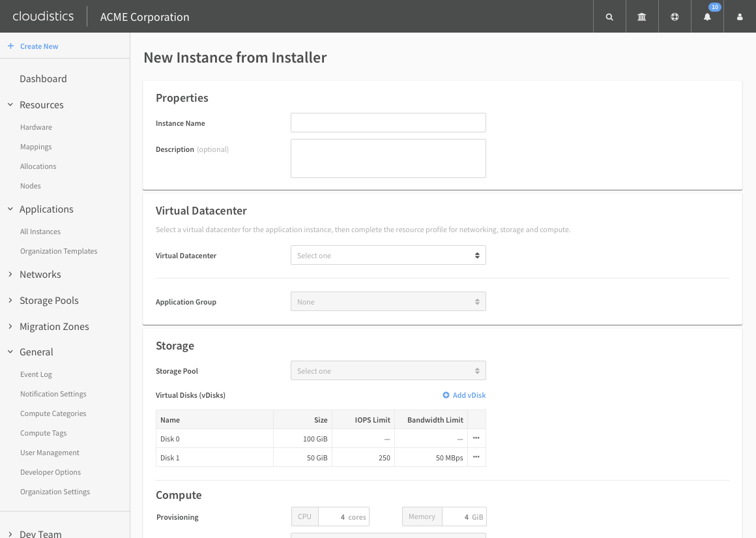Select the Disk 1 name cell
Image resolution: width=756 pixels, height=538 pixels.
[x=214, y=457]
